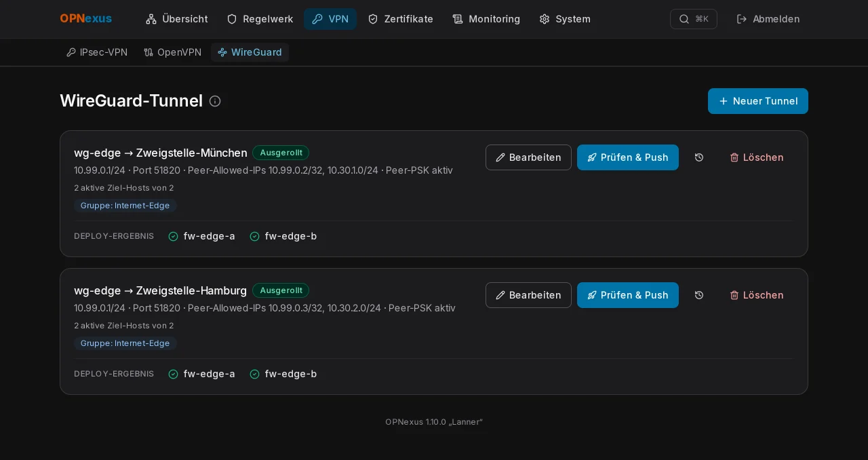This screenshot has width=868, height=460.
Task: Click the Hamburg tunnel details line with 10.99.0.3/32
Action: (x=264, y=308)
